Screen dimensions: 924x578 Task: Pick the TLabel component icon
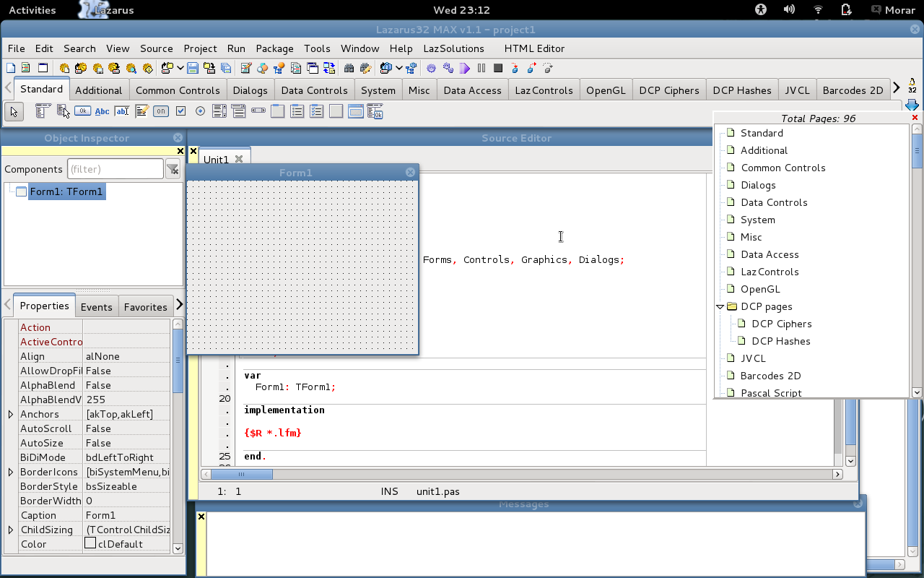[103, 111]
